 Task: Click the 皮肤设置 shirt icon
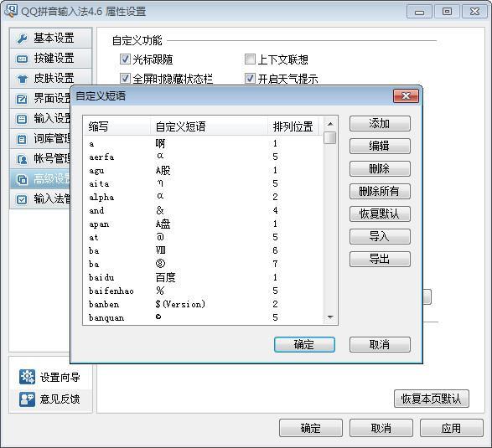pyautogui.click(x=22, y=79)
